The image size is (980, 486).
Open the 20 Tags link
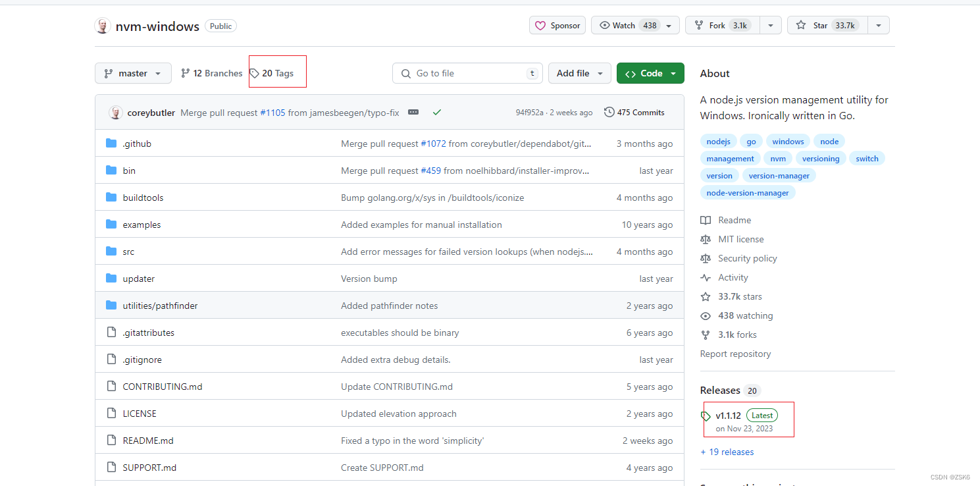tap(272, 73)
